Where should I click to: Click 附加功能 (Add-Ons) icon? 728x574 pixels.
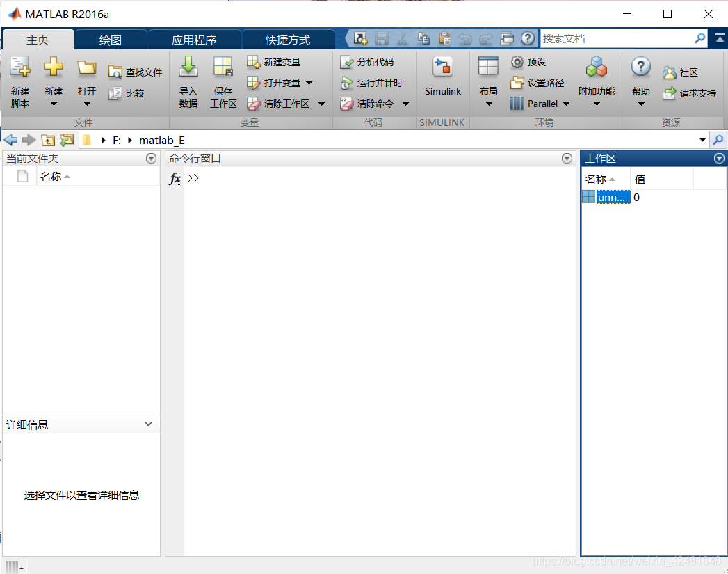(597, 66)
